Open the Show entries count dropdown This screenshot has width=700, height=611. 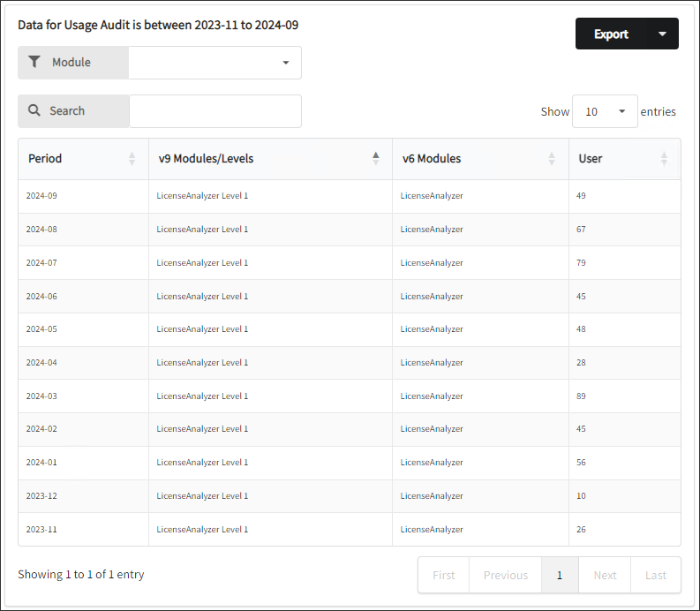click(605, 111)
